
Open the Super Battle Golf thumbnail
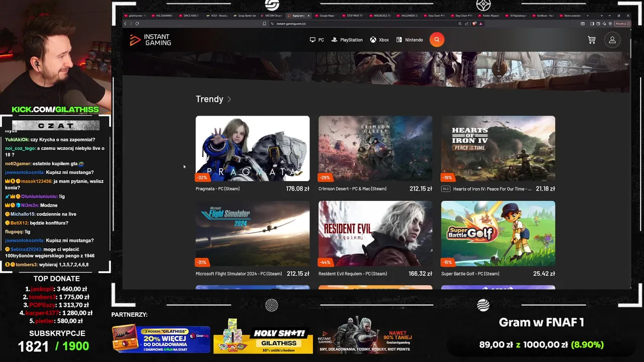pyautogui.click(x=498, y=233)
